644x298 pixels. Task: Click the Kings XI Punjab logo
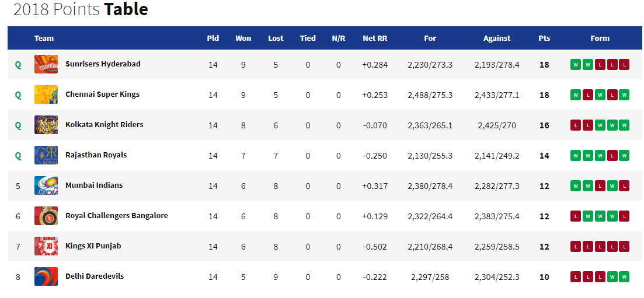click(x=46, y=246)
